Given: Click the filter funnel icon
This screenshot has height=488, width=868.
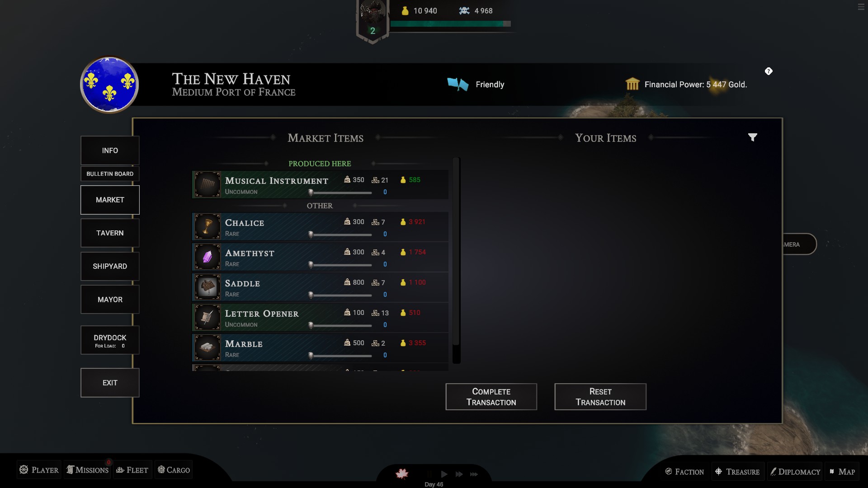Looking at the screenshot, I should pos(752,137).
